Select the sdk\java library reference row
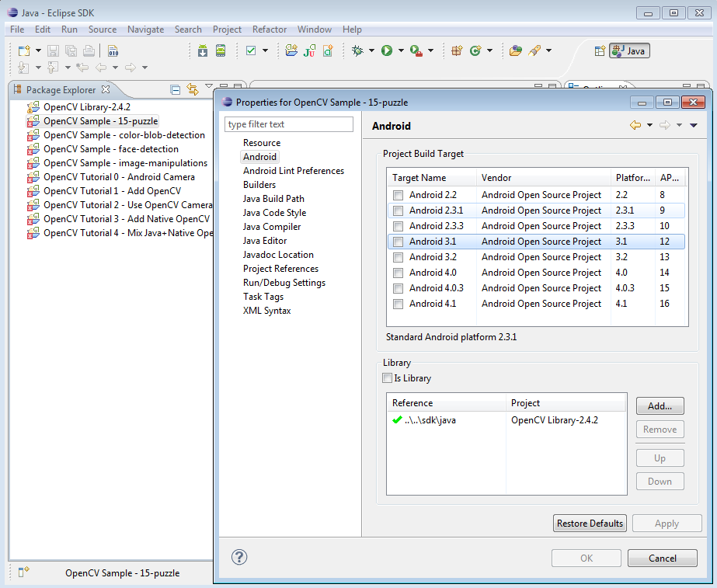 click(506, 420)
